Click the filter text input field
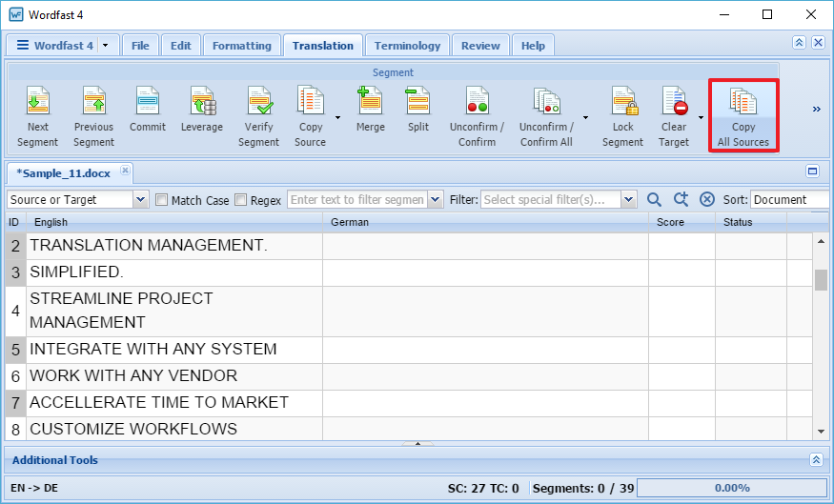 [357, 200]
